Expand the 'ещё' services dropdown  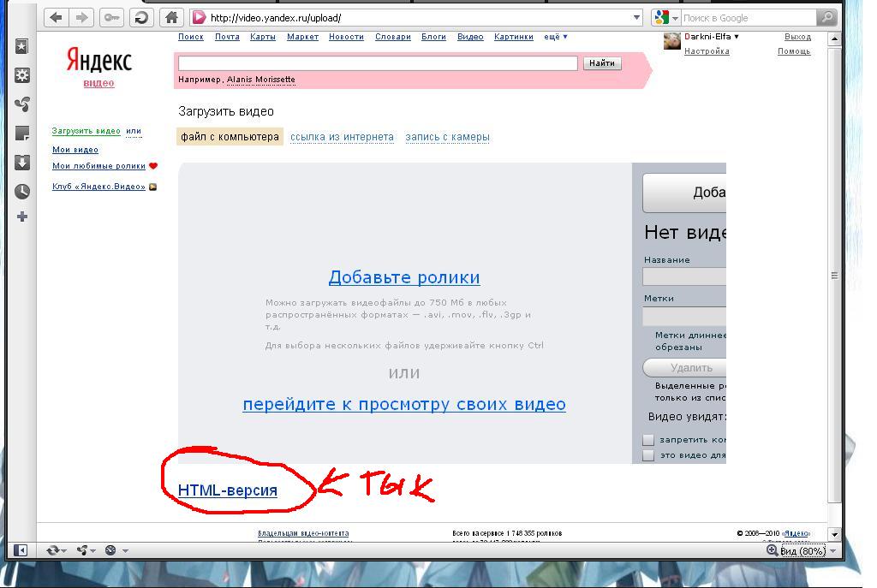[555, 37]
